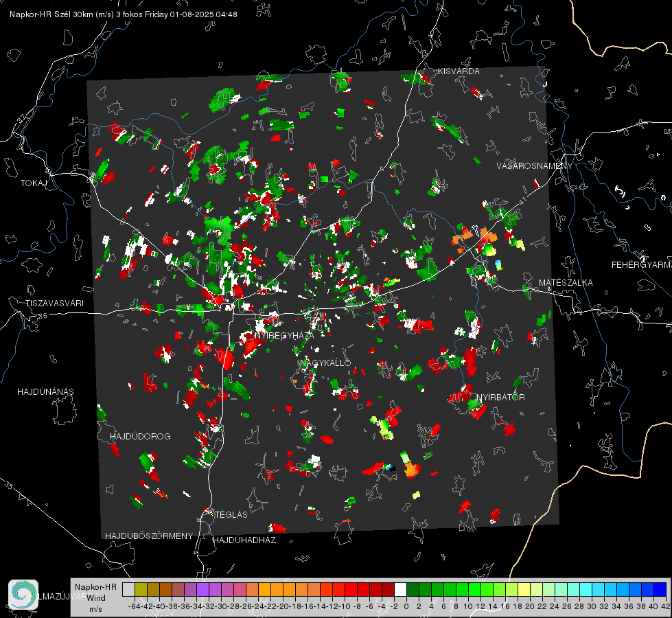Click road number 35 at lower left
The image size is (672, 618).
8,485
